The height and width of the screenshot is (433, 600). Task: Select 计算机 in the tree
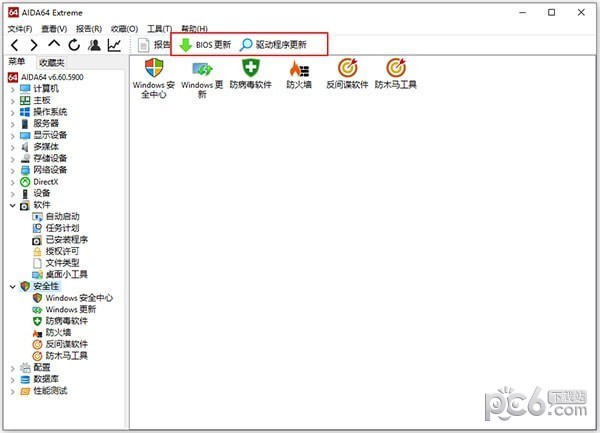(x=39, y=89)
